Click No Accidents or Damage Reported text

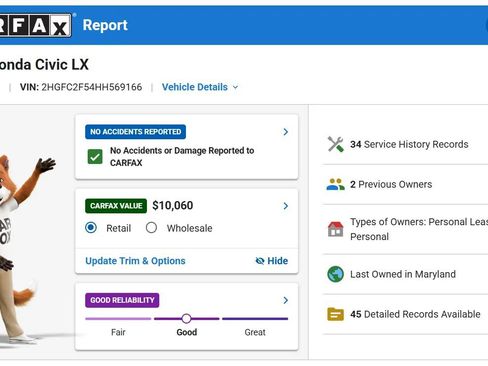click(x=182, y=157)
